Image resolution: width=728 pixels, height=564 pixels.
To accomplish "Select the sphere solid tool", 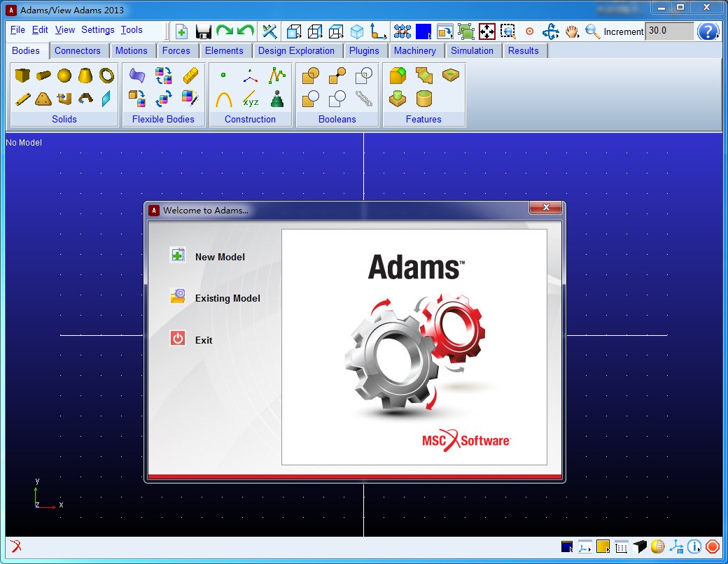I will (x=64, y=75).
